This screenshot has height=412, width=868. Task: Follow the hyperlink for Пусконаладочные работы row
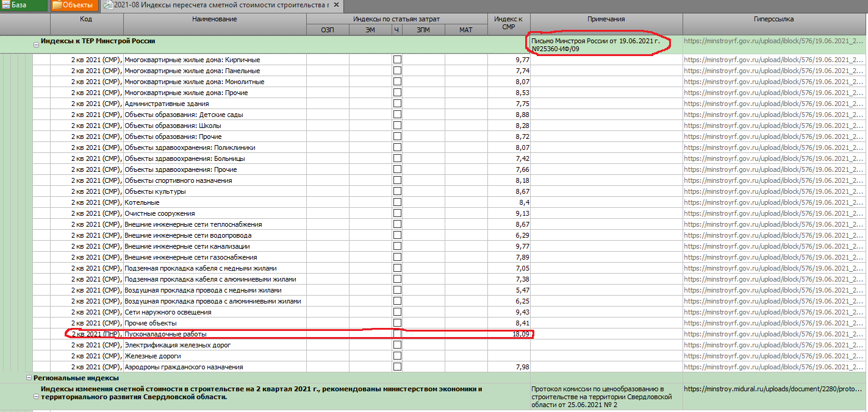tap(773, 334)
